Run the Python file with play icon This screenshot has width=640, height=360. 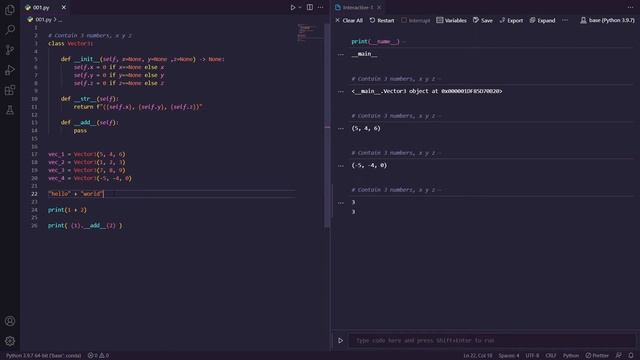coord(293,7)
